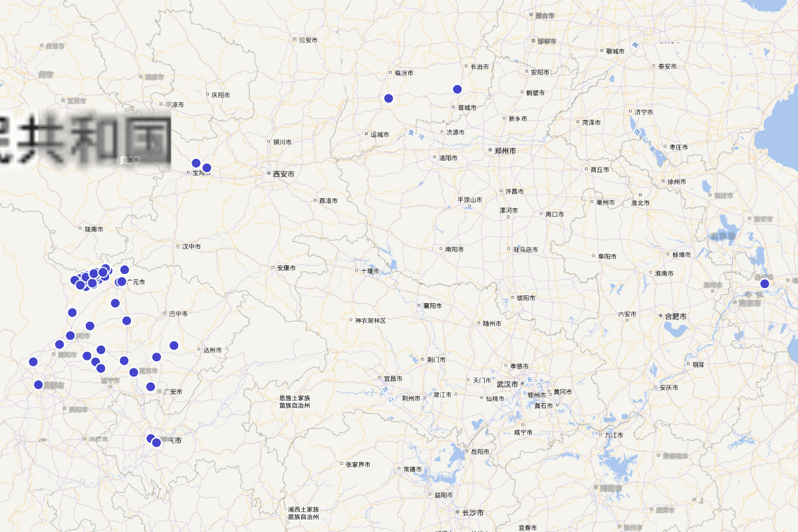This screenshot has height=532, width=798.
Task: Click the 十堰市 label
Action: [x=369, y=271]
